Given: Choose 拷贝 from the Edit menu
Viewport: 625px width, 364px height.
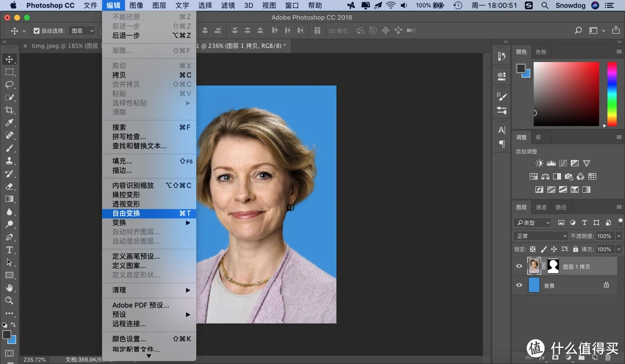Looking at the screenshot, I should [x=149, y=75].
